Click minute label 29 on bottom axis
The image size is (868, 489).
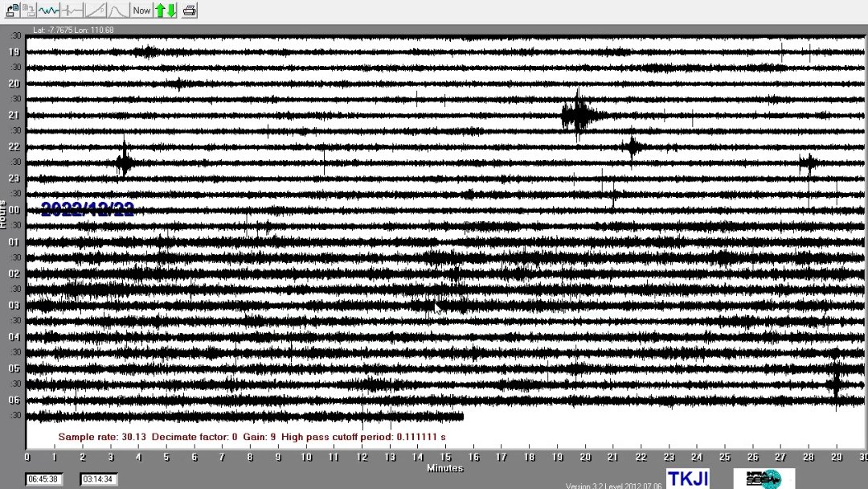click(837, 457)
